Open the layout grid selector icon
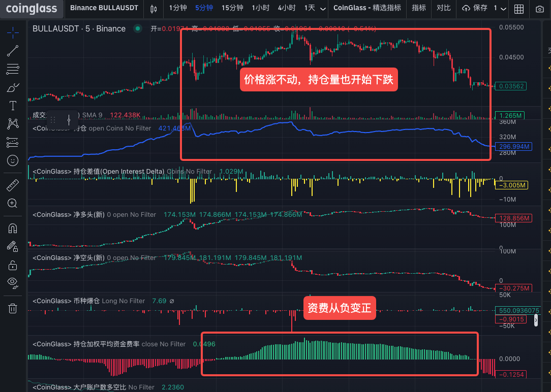551x392 pixels. pos(518,9)
